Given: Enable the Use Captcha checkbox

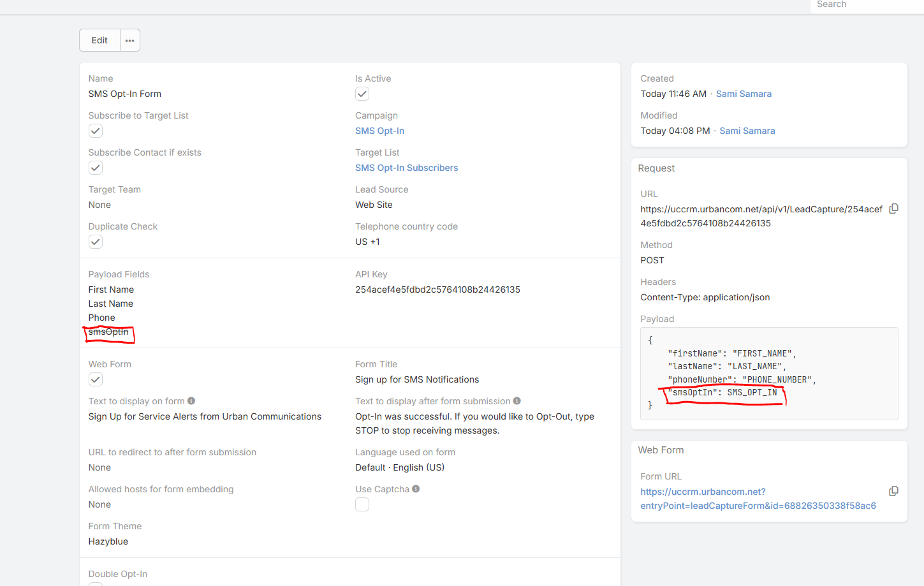Looking at the screenshot, I should (x=362, y=504).
